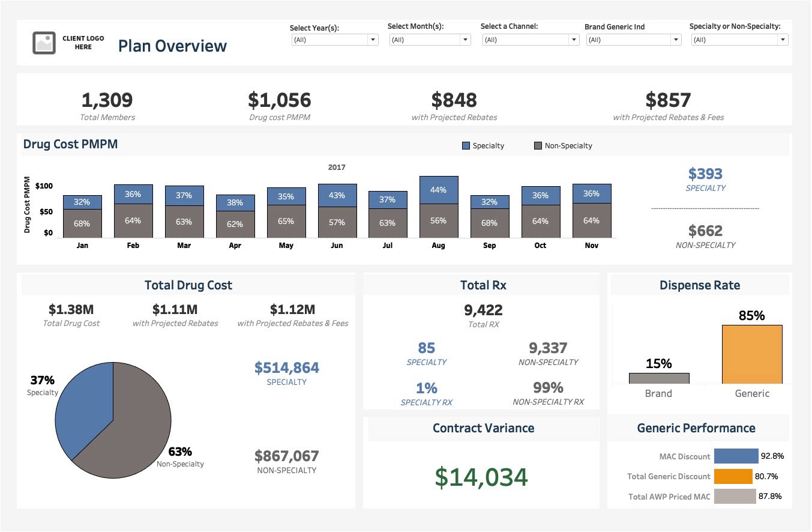Expand the Select a Channel filter

tap(574, 40)
